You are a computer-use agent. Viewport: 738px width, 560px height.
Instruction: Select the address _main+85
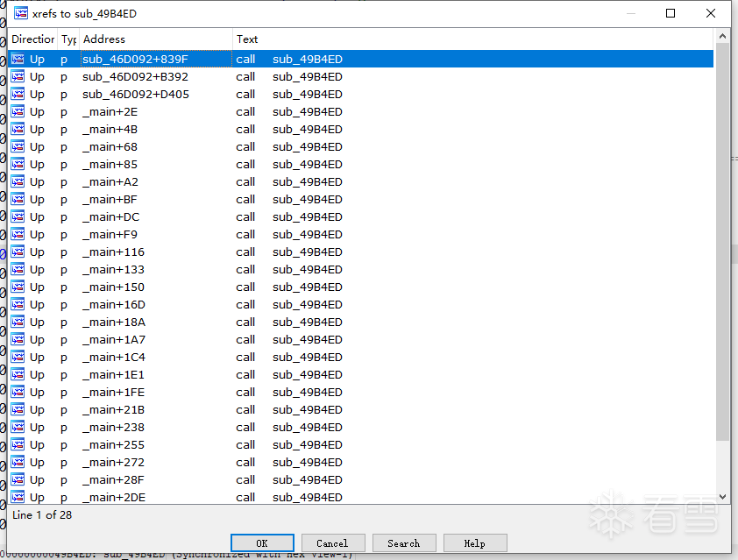point(110,164)
